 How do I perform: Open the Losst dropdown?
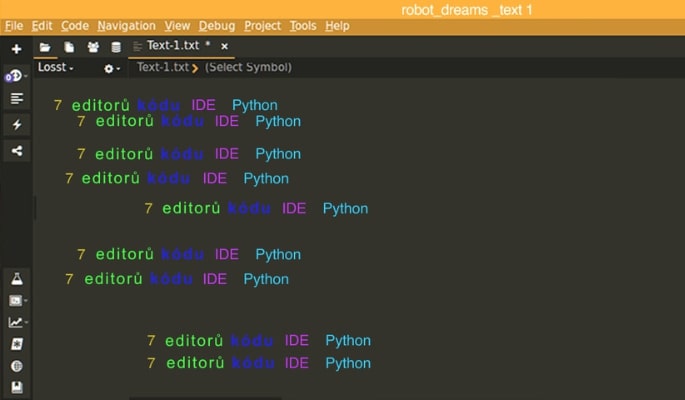(56, 68)
